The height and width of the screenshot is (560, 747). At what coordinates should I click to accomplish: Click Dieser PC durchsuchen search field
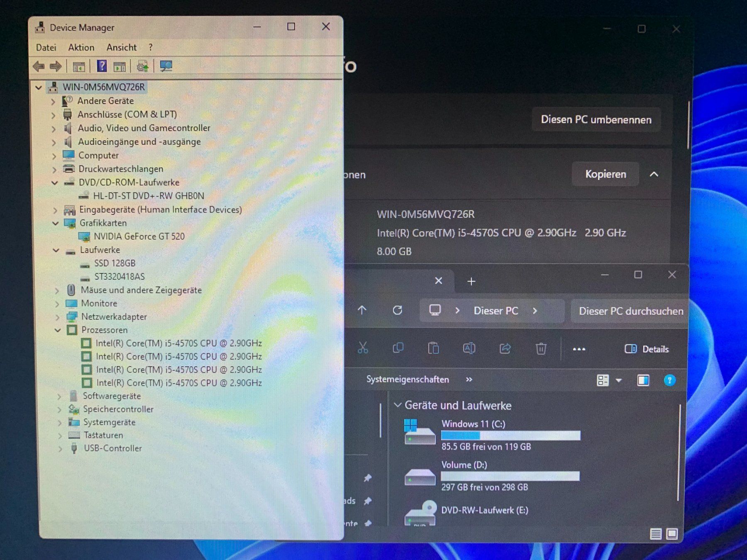tap(631, 311)
